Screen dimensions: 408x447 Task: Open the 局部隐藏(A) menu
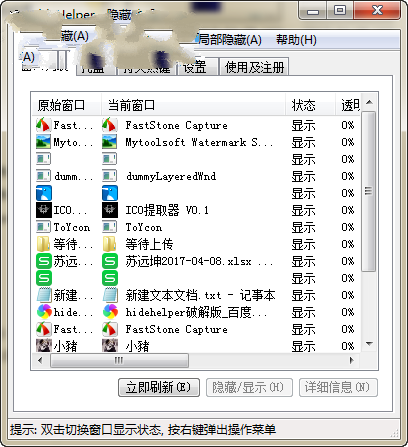tap(229, 40)
